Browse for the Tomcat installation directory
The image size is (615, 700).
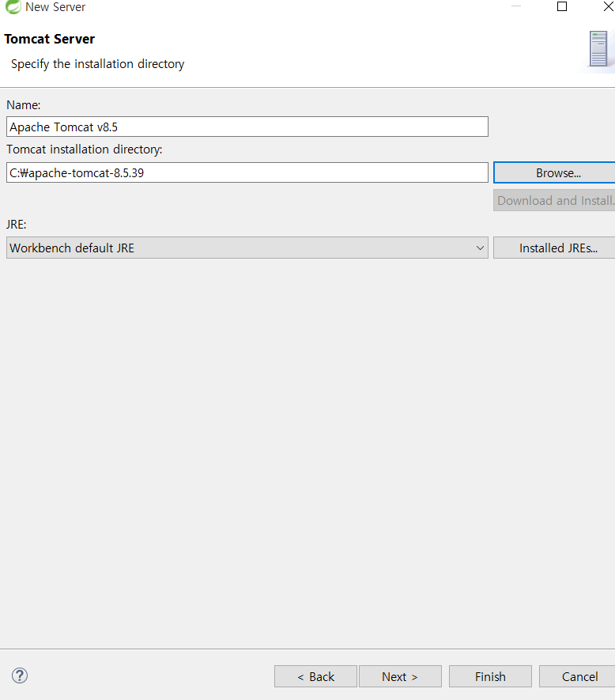click(x=555, y=172)
